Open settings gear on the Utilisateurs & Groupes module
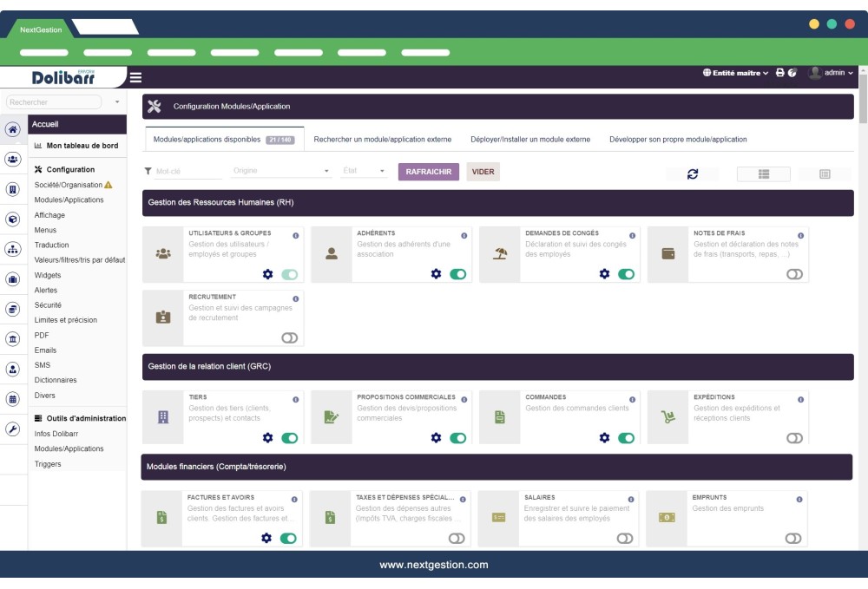The image size is (868, 589). pos(266,273)
